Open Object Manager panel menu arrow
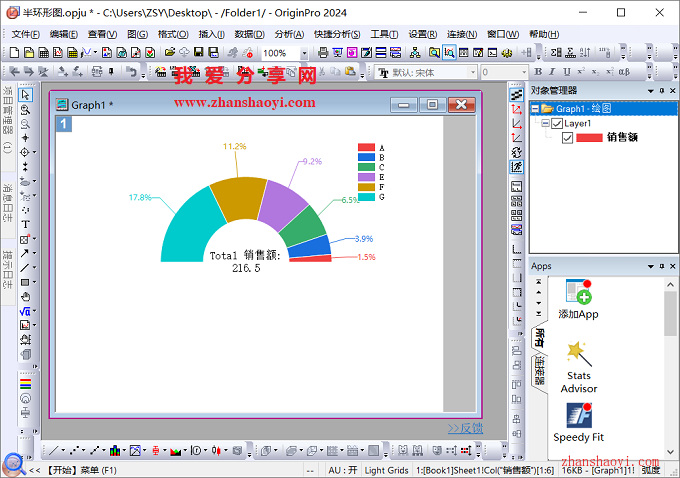 [651, 91]
